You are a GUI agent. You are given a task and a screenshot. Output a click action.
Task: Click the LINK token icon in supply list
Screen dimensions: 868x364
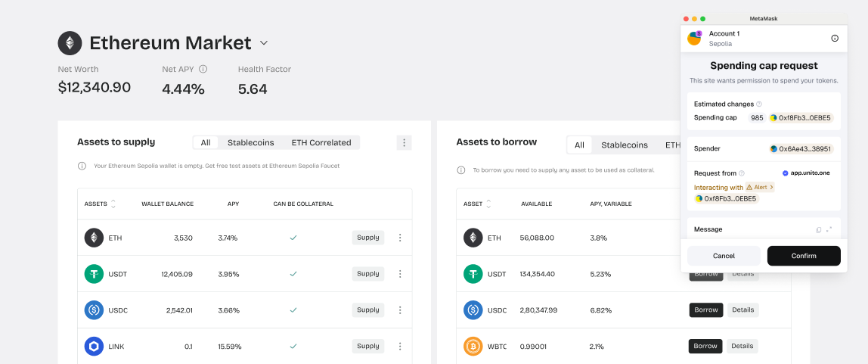(94, 346)
